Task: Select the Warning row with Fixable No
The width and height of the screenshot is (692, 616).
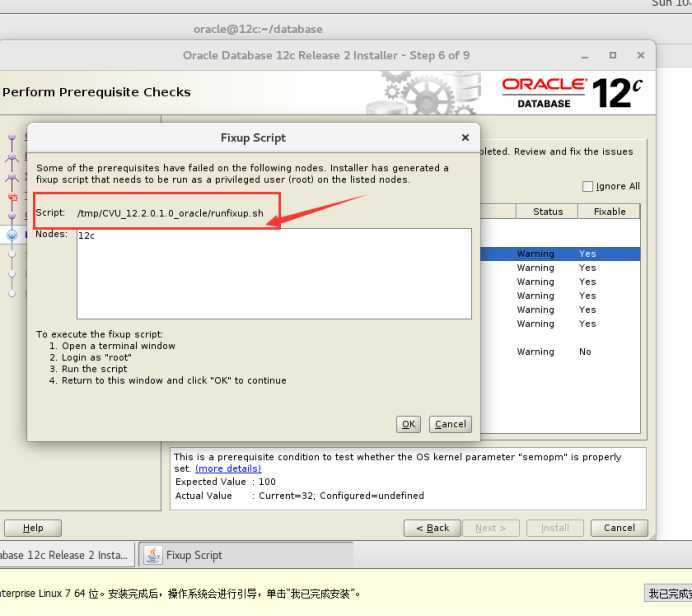Action: pos(560,352)
